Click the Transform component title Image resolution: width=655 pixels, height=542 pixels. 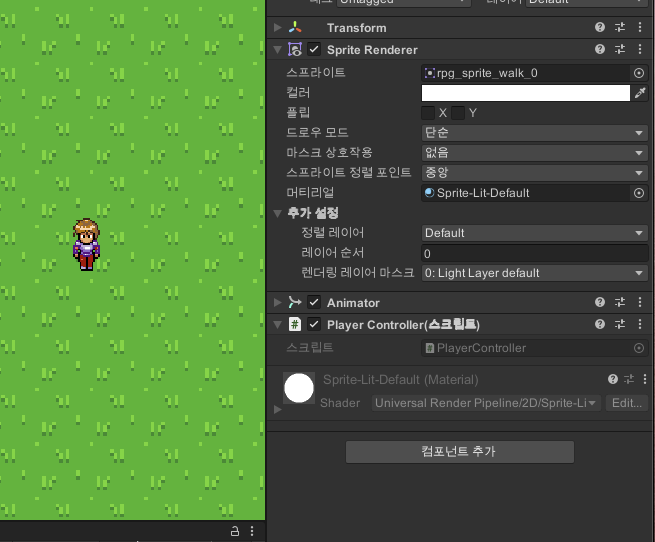[357, 28]
